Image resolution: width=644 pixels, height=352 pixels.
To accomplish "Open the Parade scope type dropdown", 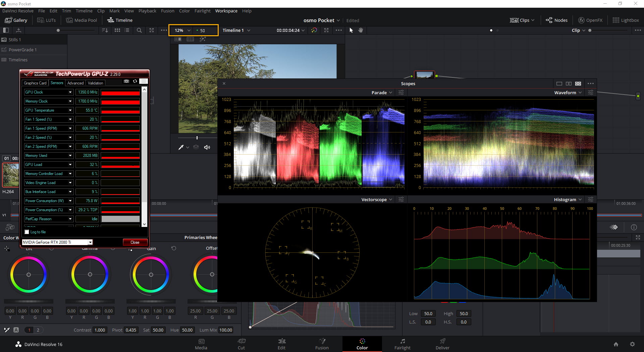I will (382, 93).
